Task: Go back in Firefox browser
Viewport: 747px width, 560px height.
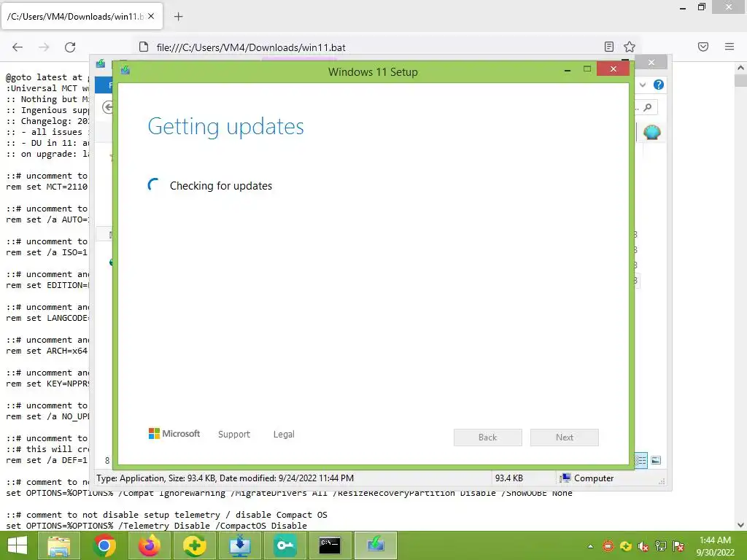Action: coord(18,47)
